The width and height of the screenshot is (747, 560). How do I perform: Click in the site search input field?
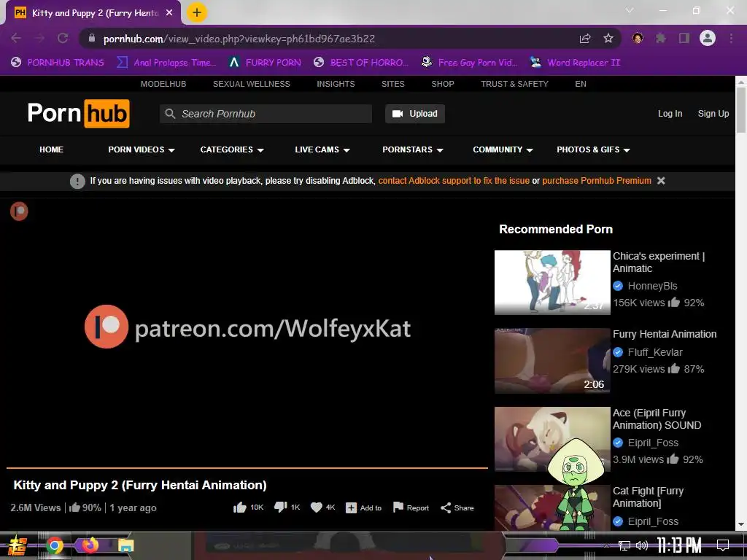click(266, 113)
